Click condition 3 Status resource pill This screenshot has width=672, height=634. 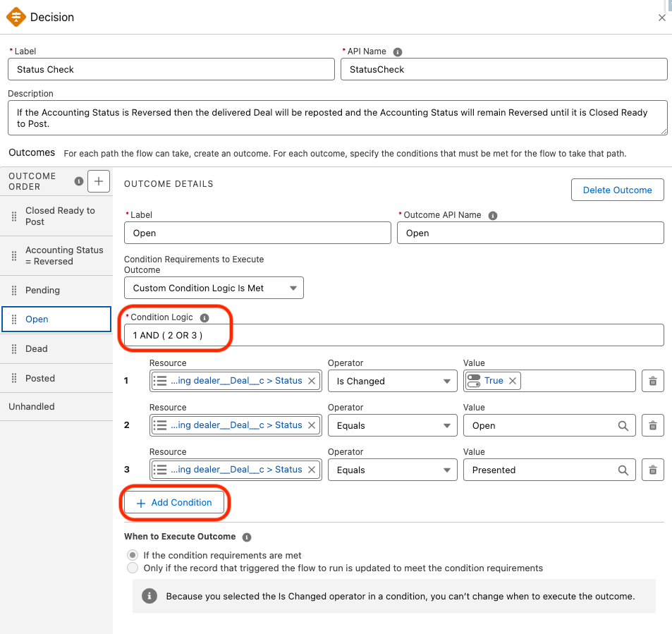(x=236, y=470)
